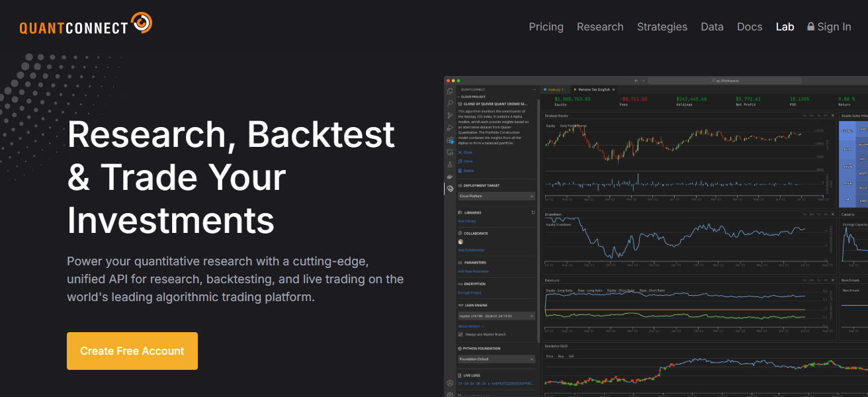Open Data in the top navigation
Image resolution: width=868 pixels, height=397 pixels.
[x=712, y=26]
